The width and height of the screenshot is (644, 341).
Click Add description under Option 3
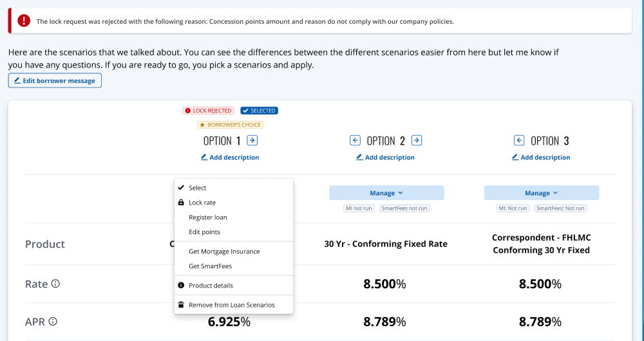click(541, 158)
